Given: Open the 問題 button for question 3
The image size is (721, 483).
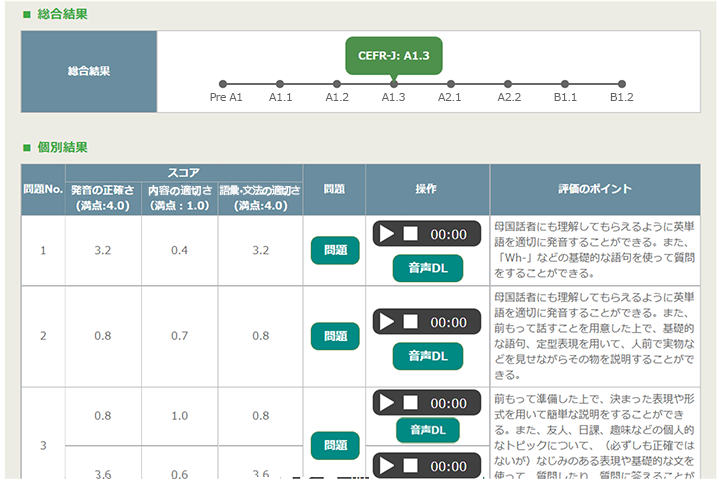Looking at the screenshot, I should tap(335, 445).
